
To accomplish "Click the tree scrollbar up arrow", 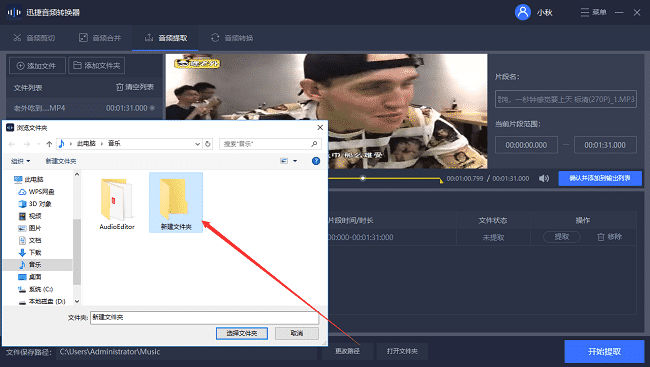I will click(x=77, y=175).
